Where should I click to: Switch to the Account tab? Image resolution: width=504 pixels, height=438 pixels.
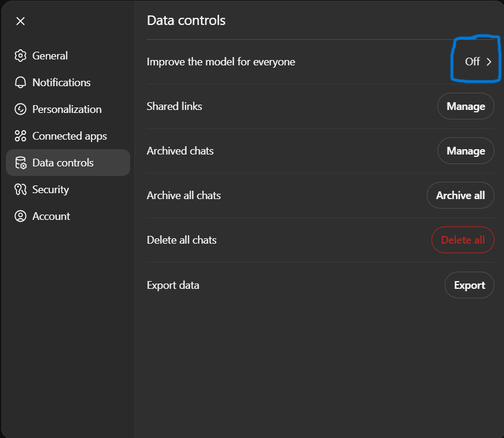tap(51, 216)
